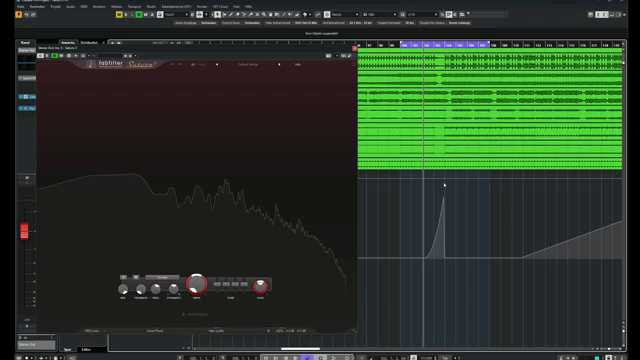Open the Smudge distortion style selector

162,277
